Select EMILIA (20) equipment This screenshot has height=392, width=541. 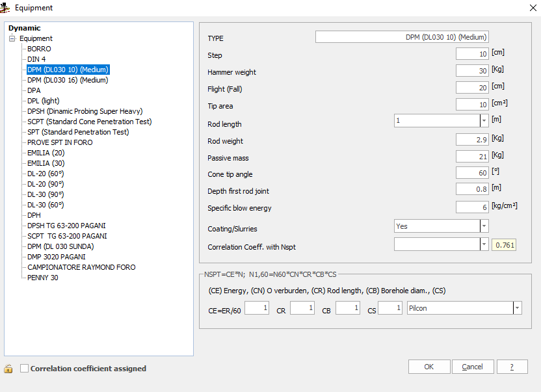coord(46,153)
